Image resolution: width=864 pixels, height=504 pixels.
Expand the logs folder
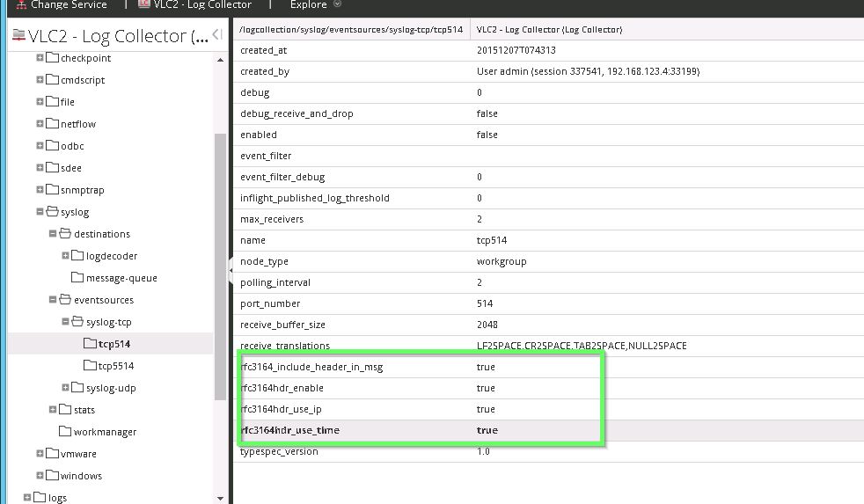27,497
